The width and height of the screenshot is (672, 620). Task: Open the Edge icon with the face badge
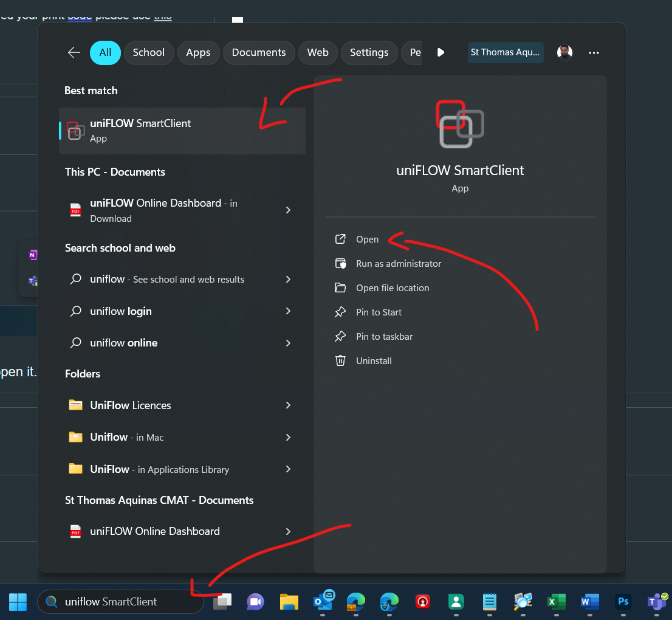tap(389, 602)
